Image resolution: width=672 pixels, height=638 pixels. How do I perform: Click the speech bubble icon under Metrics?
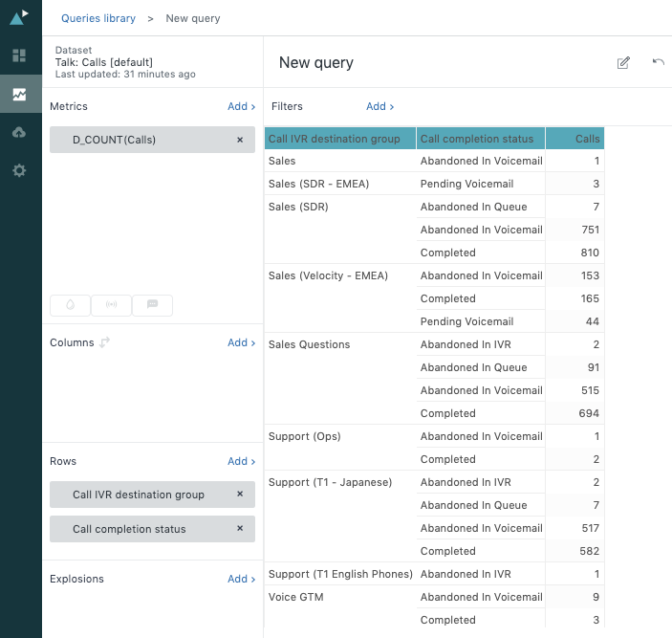tap(152, 305)
